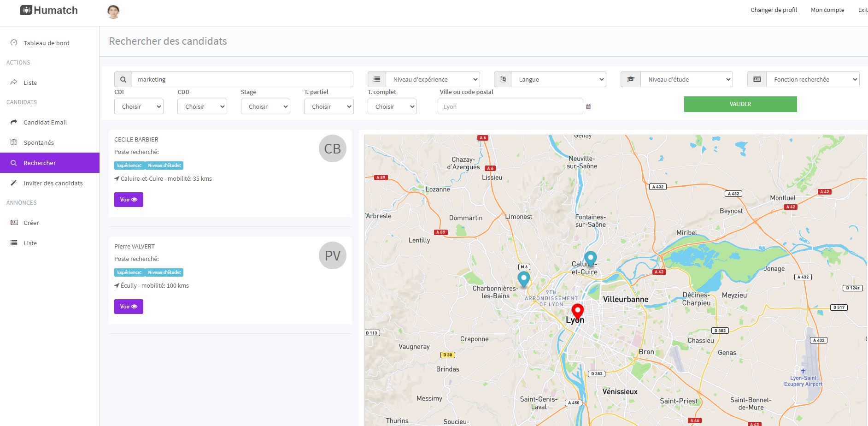Click Voir for Cecile Barbier
The image size is (868, 426).
(129, 200)
